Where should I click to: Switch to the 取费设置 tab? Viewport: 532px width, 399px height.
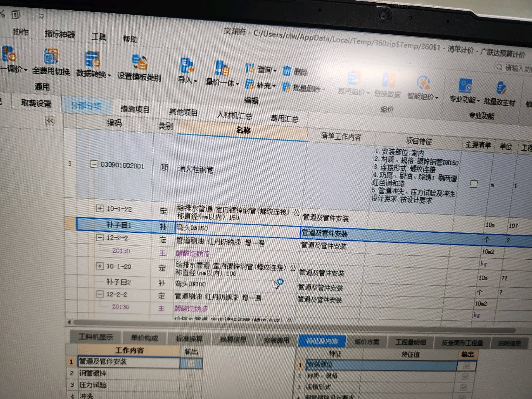pos(36,103)
